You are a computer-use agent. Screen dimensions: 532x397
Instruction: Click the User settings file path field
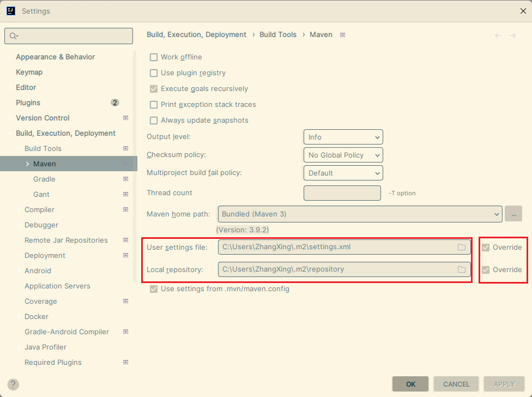(x=344, y=247)
